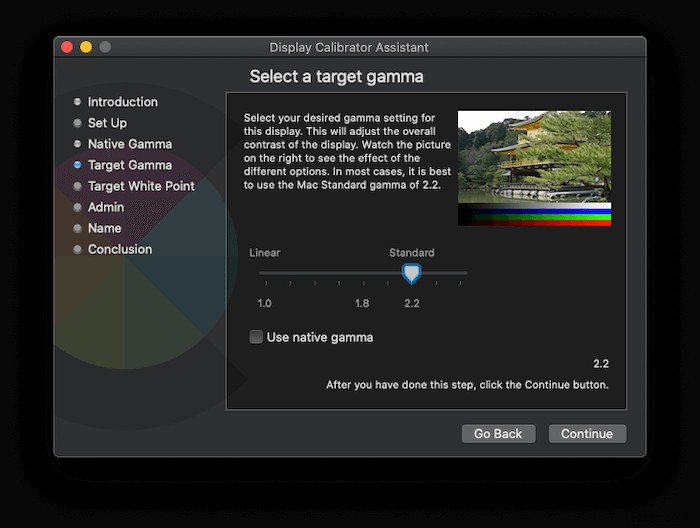700x528 pixels.
Task: Click the Use native gamma label
Action: click(x=320, y=337)
